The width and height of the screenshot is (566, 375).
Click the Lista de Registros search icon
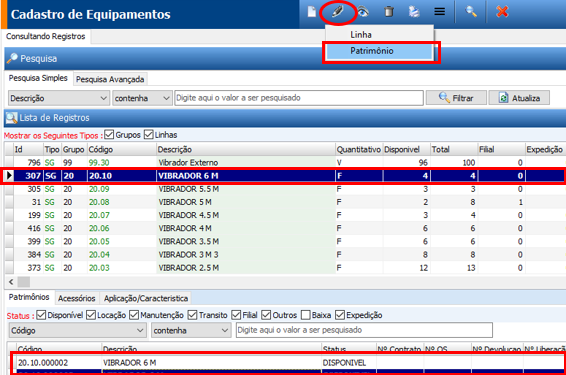click(12, 118)
